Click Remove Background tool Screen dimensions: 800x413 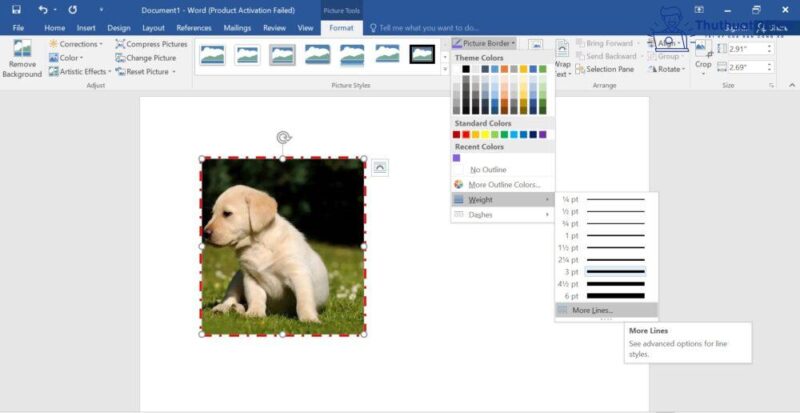tap(22, 58)
